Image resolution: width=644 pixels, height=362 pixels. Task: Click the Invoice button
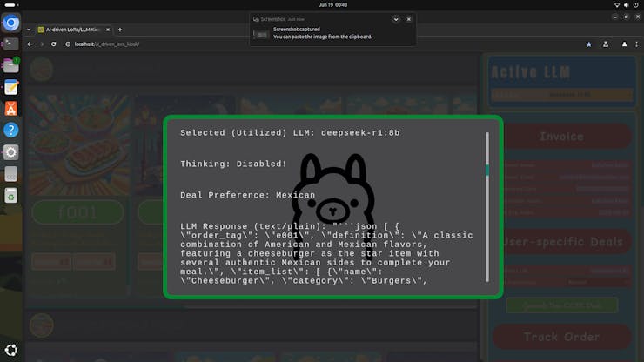(561, 137)
